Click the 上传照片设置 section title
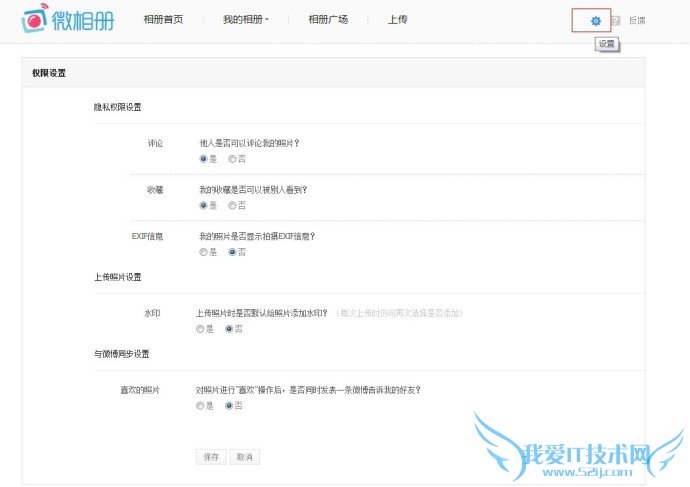Viewport: 690px width, 487px height. click(x=117, y=277)
